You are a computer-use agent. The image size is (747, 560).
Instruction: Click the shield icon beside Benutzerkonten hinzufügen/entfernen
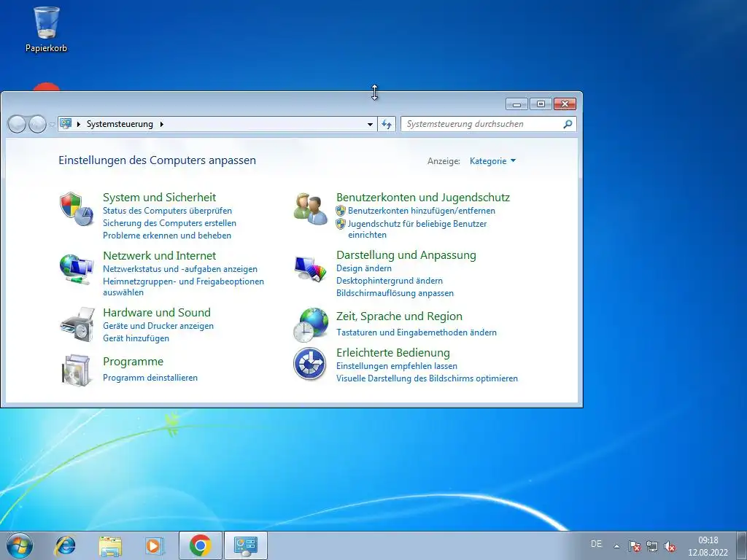[340, 211]
